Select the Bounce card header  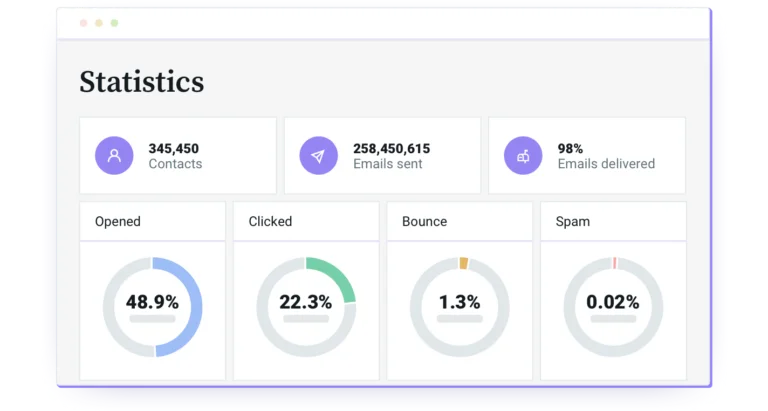click(459, 221)
